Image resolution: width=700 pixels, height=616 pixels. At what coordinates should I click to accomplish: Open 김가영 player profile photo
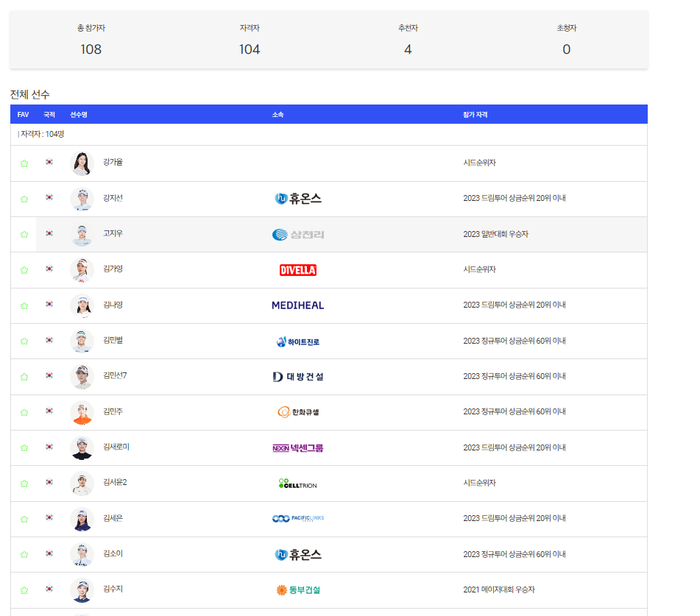point(82,270)
